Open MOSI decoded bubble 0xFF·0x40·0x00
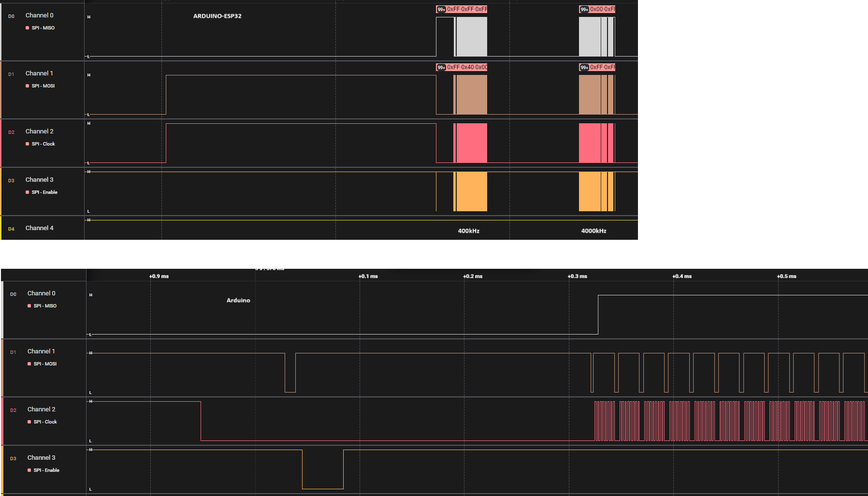 click(x=462, y=67)
